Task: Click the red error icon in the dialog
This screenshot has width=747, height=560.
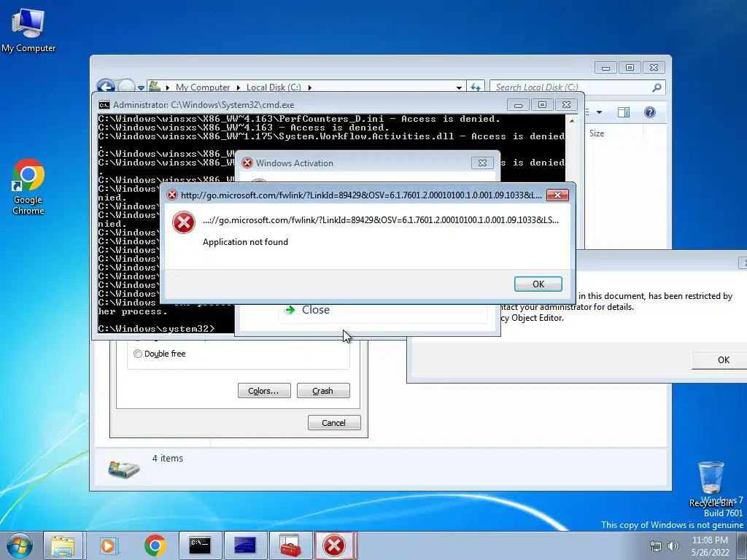Action: click(x=183, y=222)
